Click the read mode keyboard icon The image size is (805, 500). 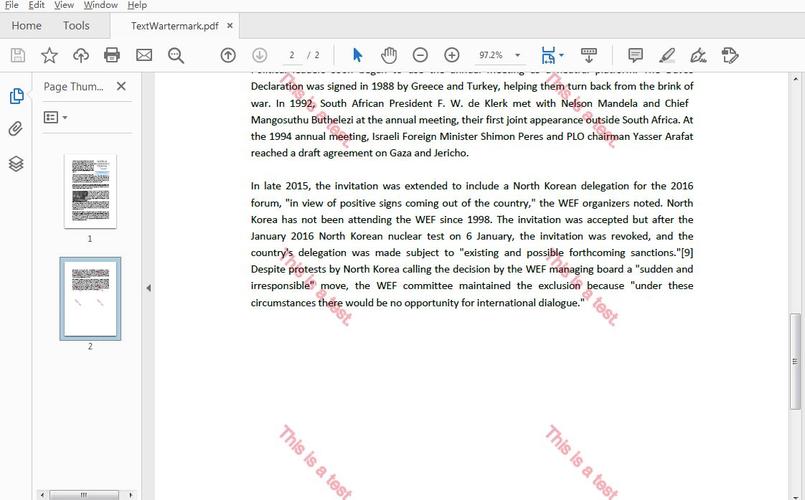tap(589, 55)
